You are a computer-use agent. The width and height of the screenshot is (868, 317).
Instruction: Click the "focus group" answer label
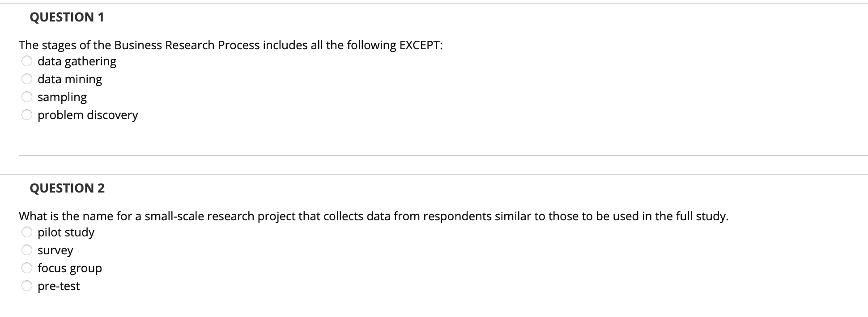[70, 268]
